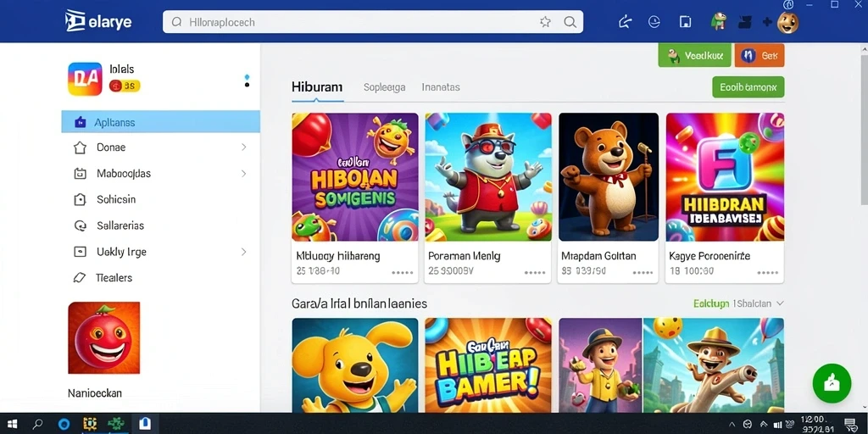Click the green Eooib tamonx button

click(748, 87)
